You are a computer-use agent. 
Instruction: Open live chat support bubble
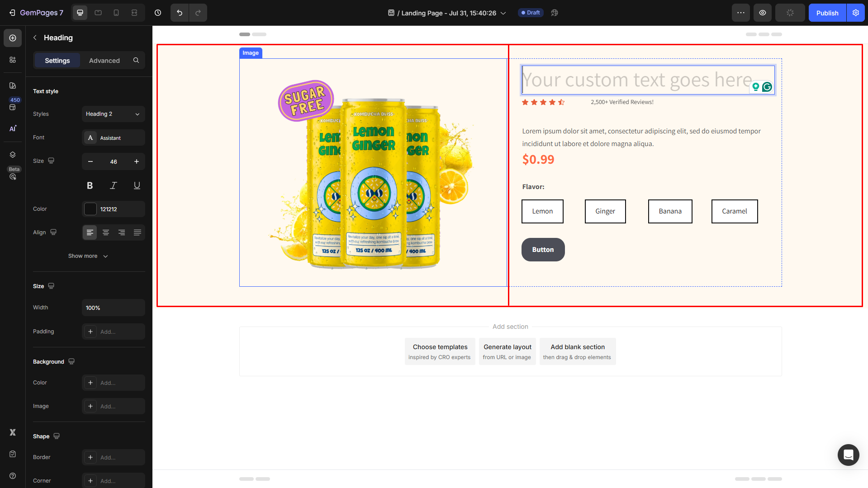848,455
